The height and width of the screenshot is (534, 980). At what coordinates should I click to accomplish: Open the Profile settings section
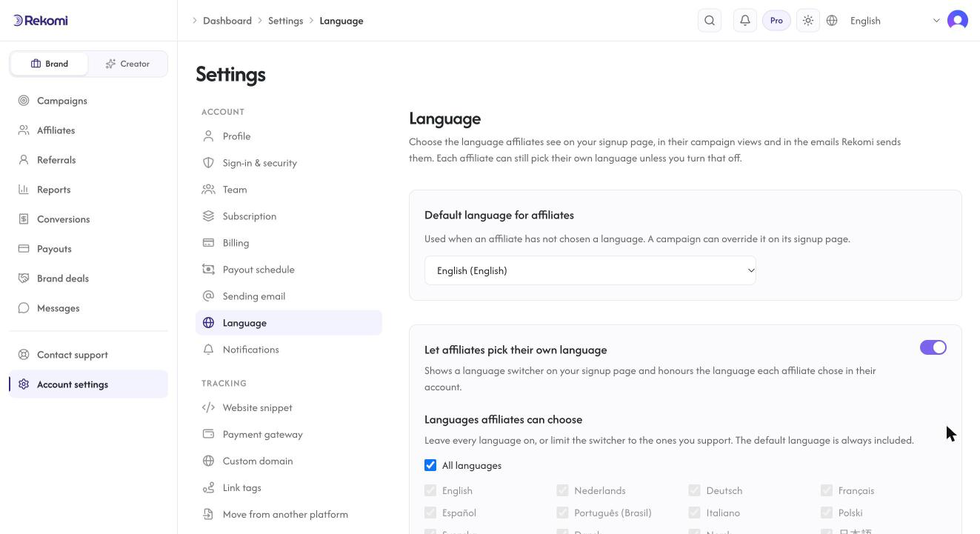(289, 136)
